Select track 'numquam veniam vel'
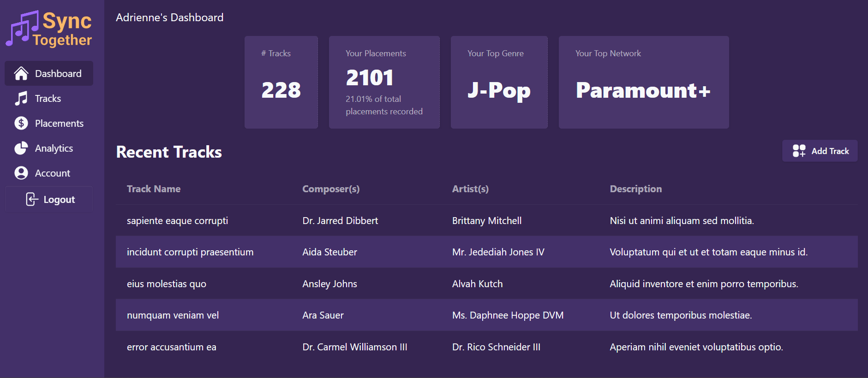The width and height of the screenshot is (868, 378). tap(173, 315)
